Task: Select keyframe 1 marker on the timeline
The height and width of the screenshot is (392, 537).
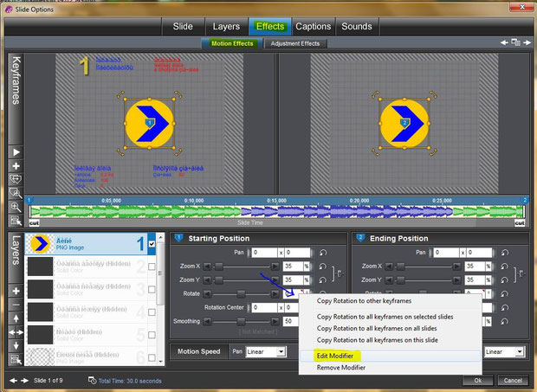Action: (29, 200)
